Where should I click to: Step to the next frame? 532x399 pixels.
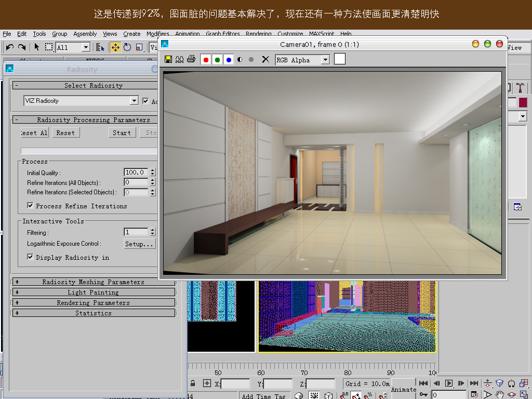click(x=461, y=383)
